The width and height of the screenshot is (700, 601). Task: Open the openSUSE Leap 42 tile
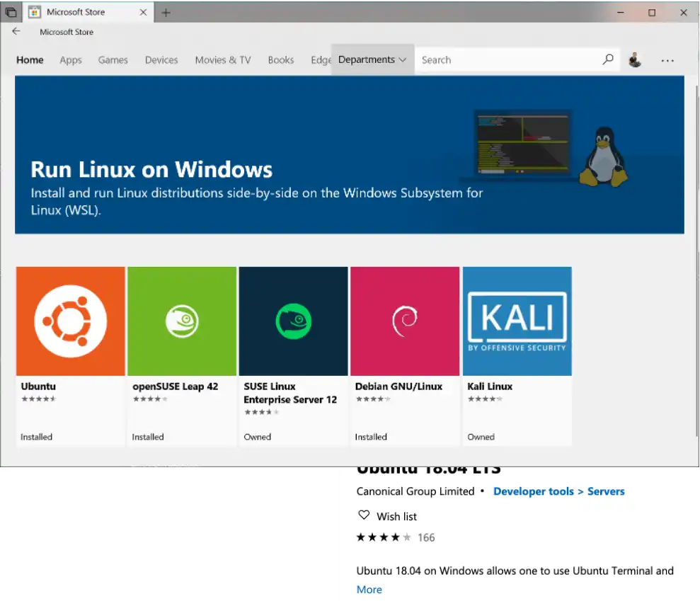click(181, 321)
